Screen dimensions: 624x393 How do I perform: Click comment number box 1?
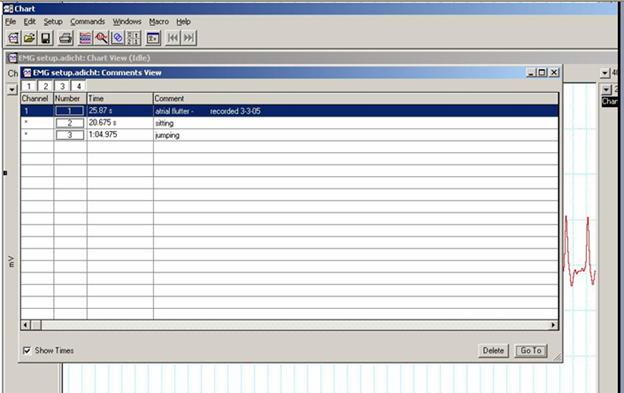click(70, 111)
